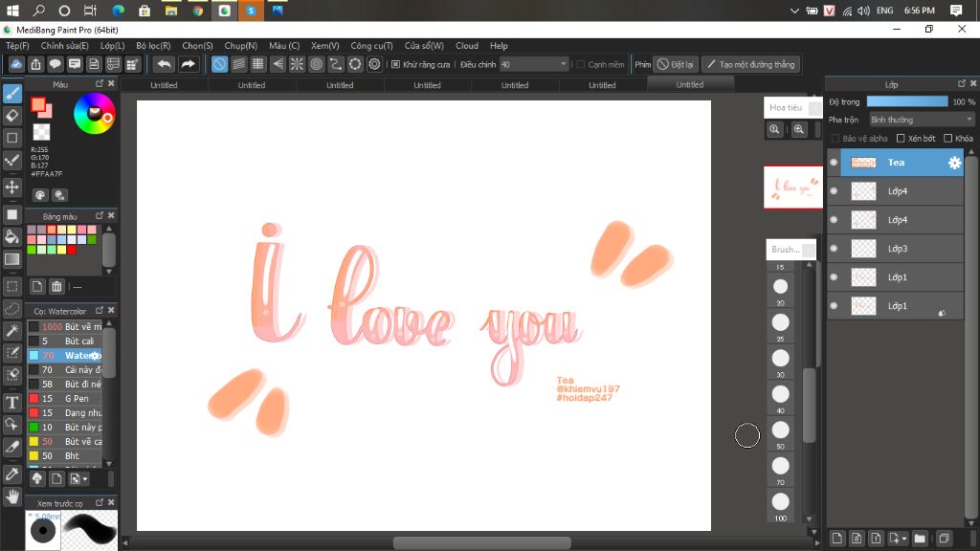The image size is (980, 551).
Task: Click Tạo một đường thẳng button
Action: pos(750,64)
